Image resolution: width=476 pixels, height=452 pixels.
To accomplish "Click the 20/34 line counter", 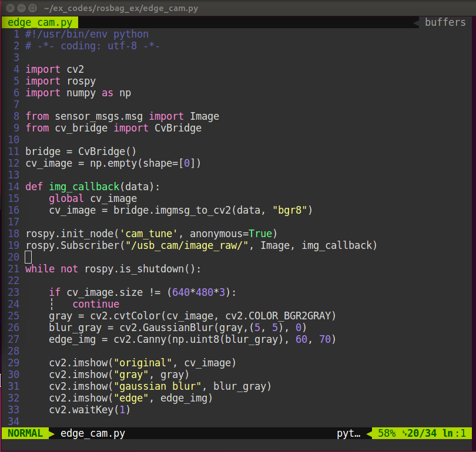I will pyautogui.click(x=422, y=433).
